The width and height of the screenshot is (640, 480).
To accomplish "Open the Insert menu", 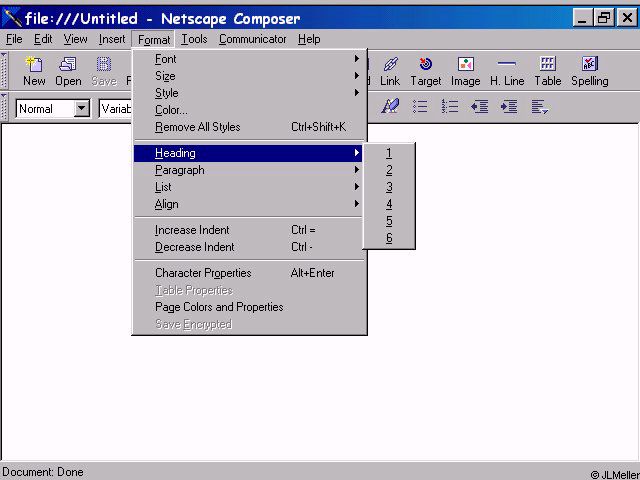I will coord(112,39).
